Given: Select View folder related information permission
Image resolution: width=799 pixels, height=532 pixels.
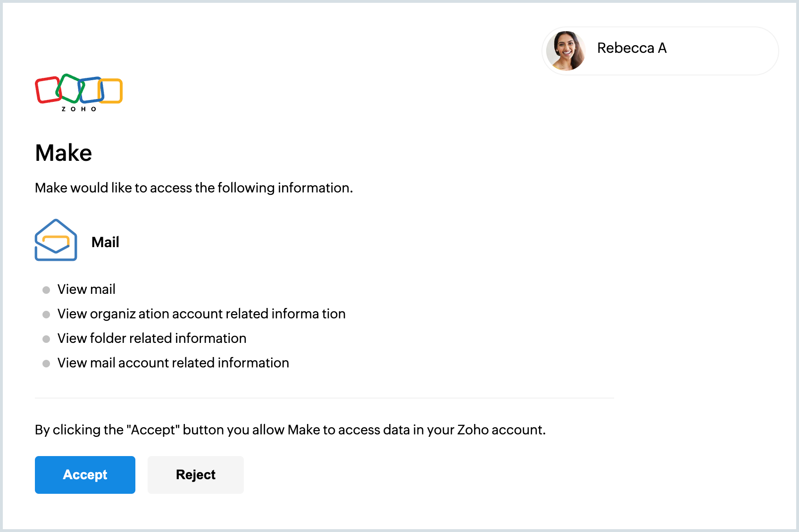Looking at the screenshot, I should [152, 338].
